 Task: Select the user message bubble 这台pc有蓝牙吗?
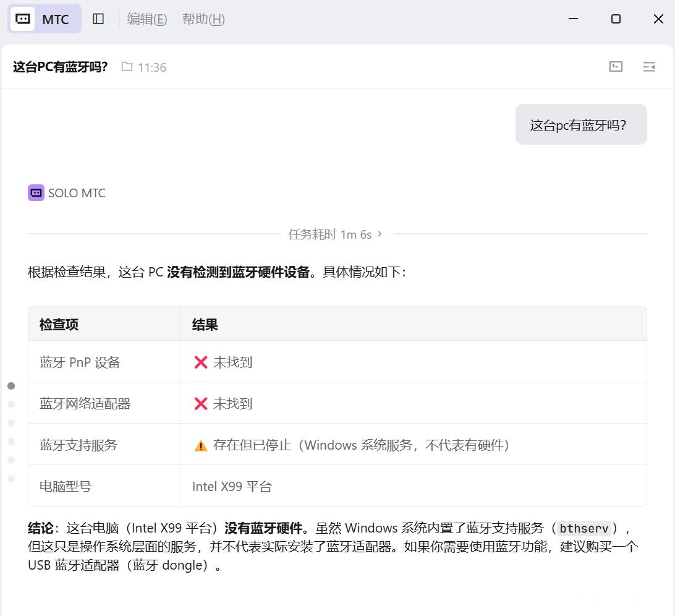click(x=580, y=124)
